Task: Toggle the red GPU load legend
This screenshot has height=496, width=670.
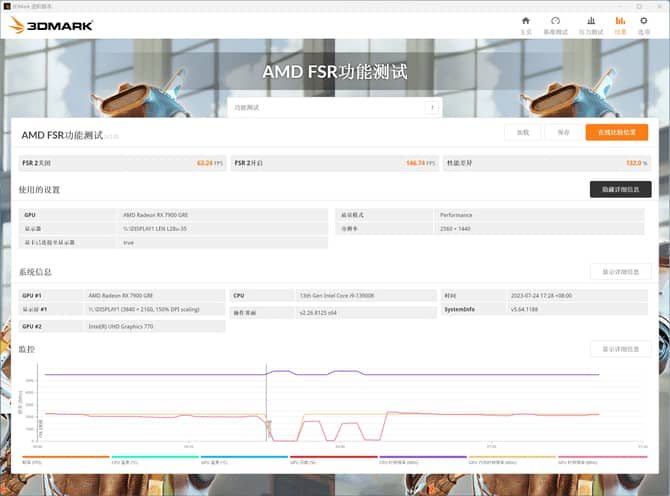Action: [333, 460]
